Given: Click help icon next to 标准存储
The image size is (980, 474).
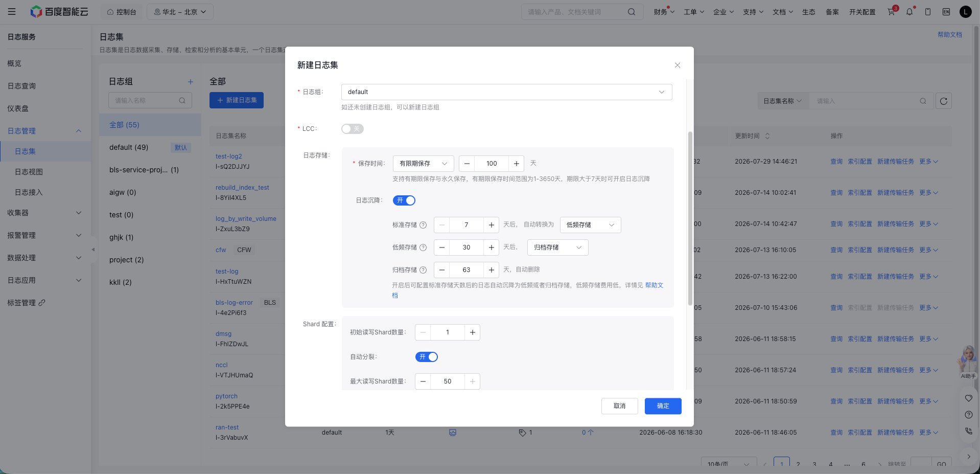Looking at the screenshot, I should point(423,225).
